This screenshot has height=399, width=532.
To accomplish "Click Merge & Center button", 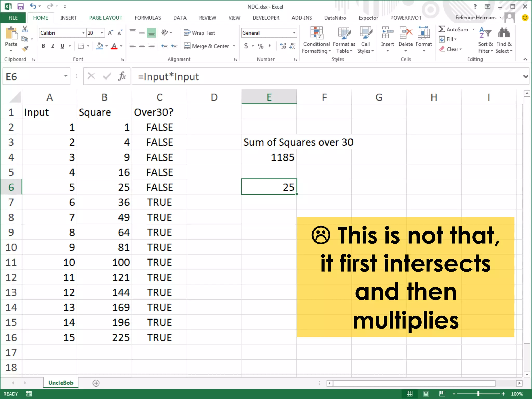I will (207, 46).
